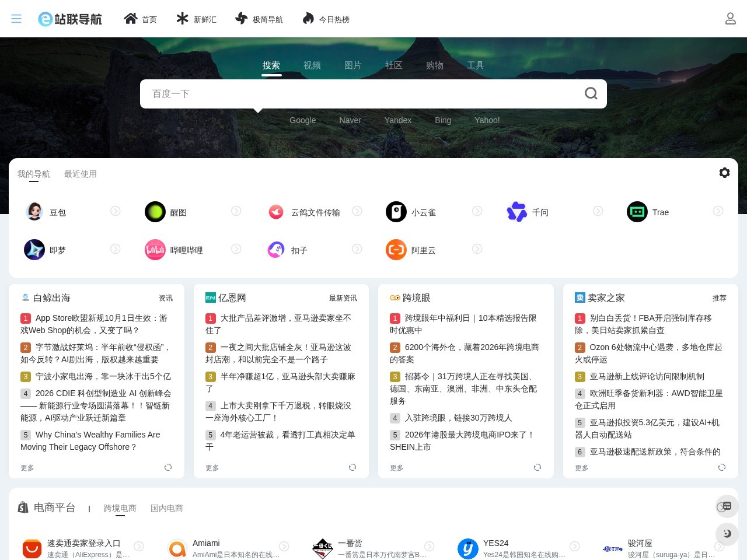The width and height of the screenshot is (747, 560).
Task: Open article 大批产品差评激增
Action: (279, 324)
